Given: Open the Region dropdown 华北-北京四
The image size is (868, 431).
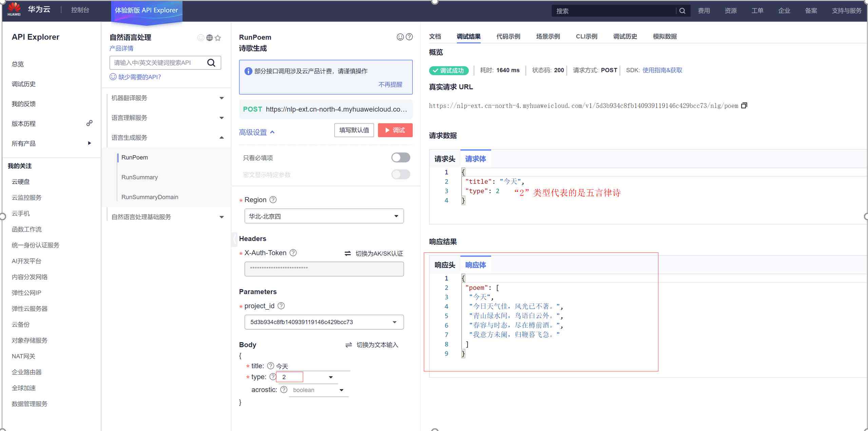Looking at the screenshot, I should coord(324,216).
